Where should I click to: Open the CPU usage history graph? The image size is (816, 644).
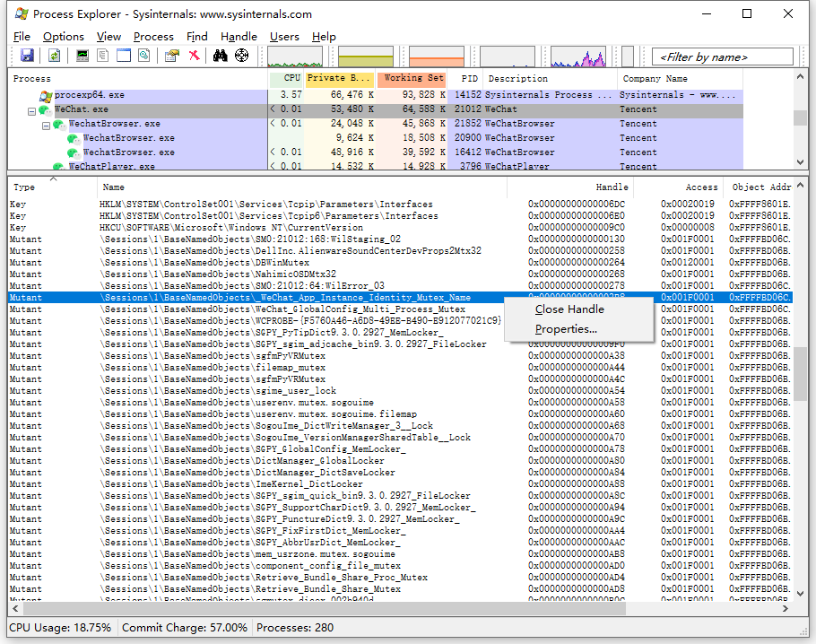[295, 57]
